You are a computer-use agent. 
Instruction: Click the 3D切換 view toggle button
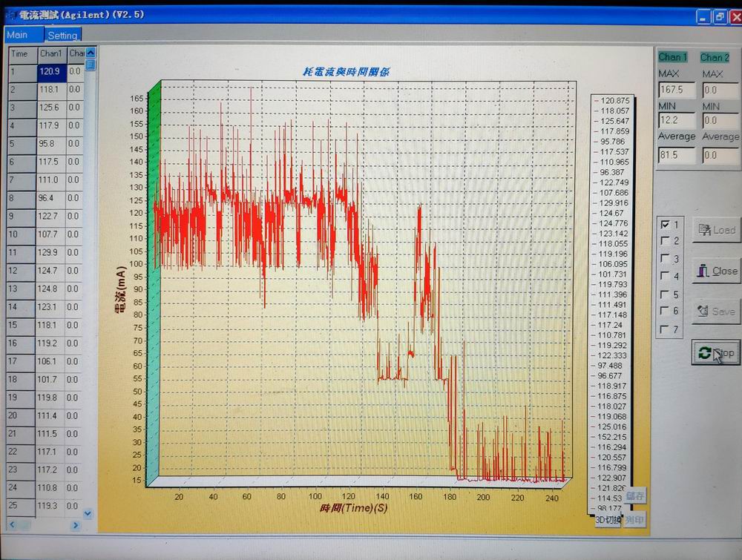coord(608,520)
